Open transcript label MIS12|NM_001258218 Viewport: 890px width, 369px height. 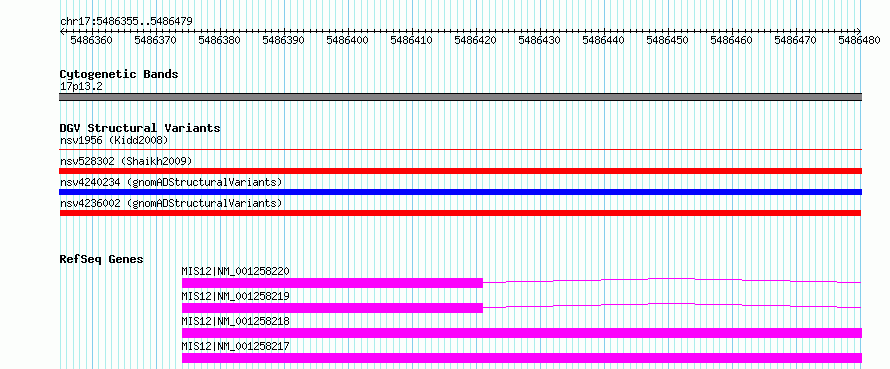point(236,321)
